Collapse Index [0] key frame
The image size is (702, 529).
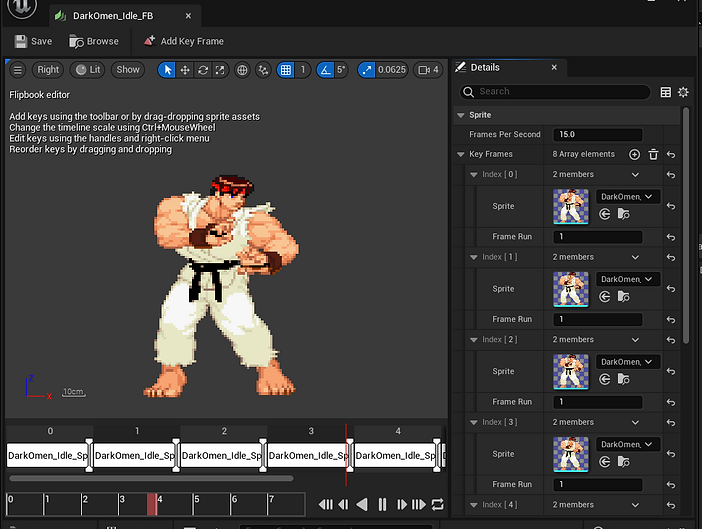(474, 175)
